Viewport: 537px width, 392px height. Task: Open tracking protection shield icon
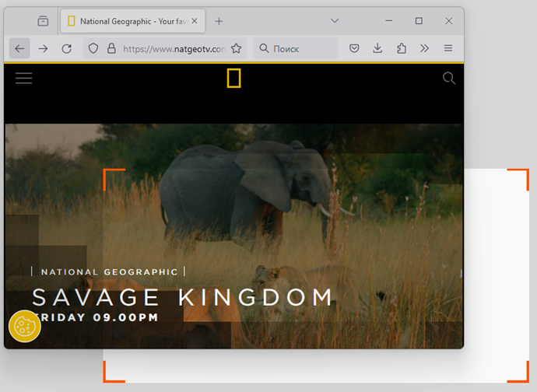tap(93, 49)
